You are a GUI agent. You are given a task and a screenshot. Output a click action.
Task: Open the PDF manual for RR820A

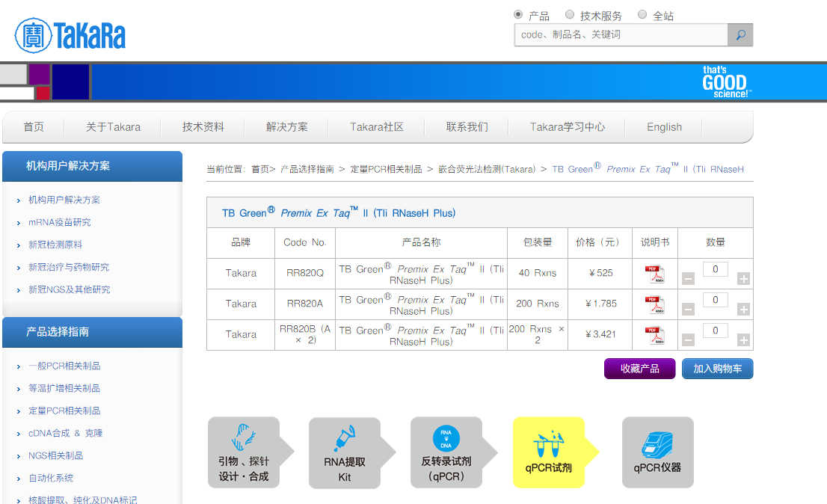655,305
